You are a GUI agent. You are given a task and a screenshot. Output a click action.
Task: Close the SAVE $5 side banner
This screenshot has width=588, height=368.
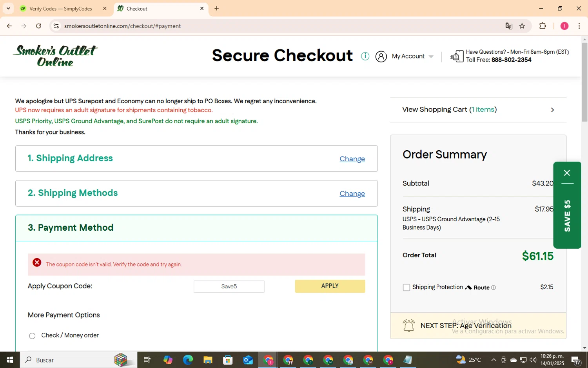coord(567,173)
